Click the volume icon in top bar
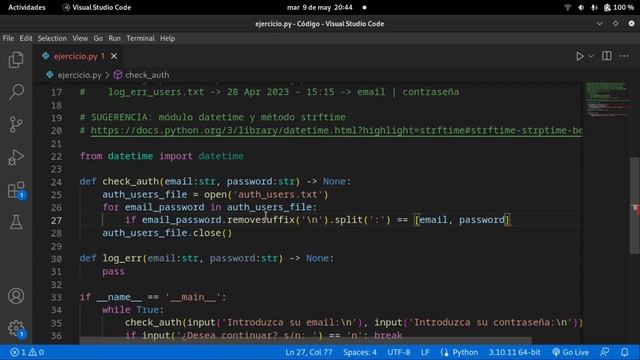 pyautogui.click(x=594, y=7)
